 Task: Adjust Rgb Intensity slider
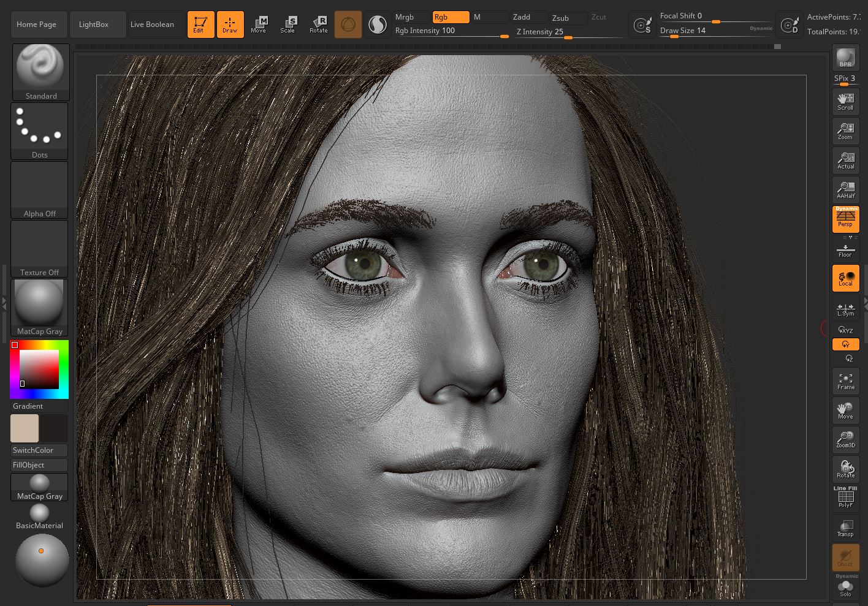pyautogui.click(x=452, y=31)
